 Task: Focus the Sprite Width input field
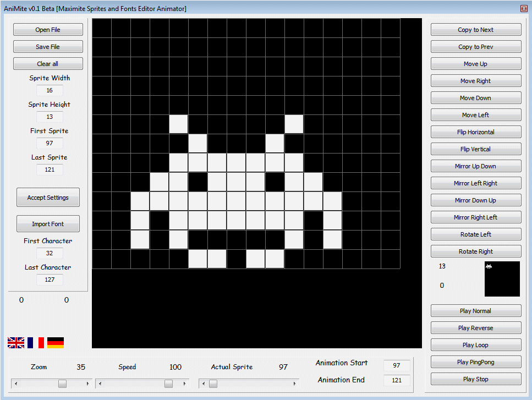pos(50,90)
